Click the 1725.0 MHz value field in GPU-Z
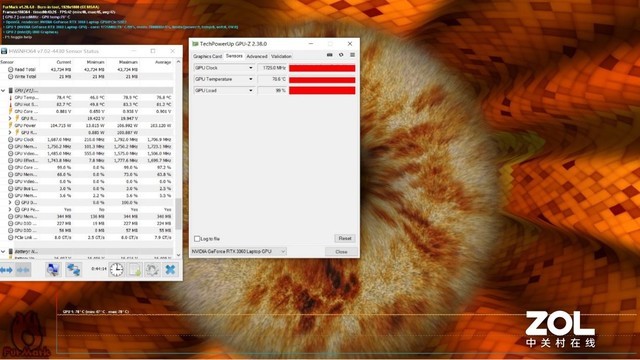Image resolution: width=640 pixels, height=360 pixels. pyautogui.click(x=272, y=68)
